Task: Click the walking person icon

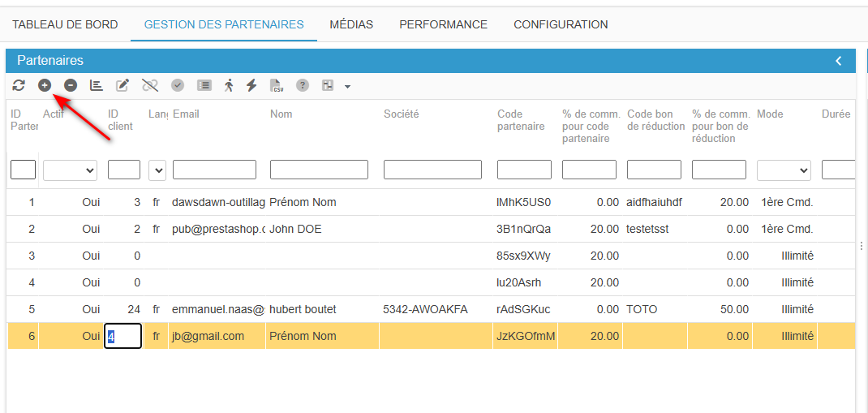Action: (230, 85)
